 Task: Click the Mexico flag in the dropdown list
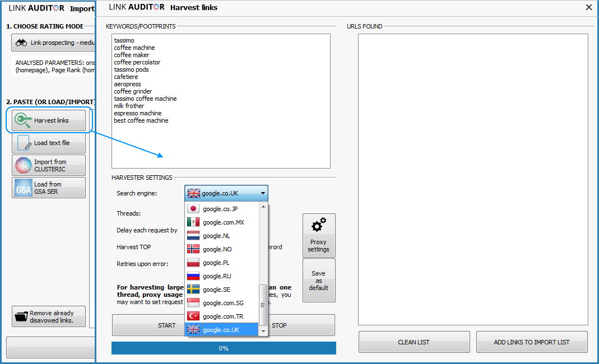(193, 222)
